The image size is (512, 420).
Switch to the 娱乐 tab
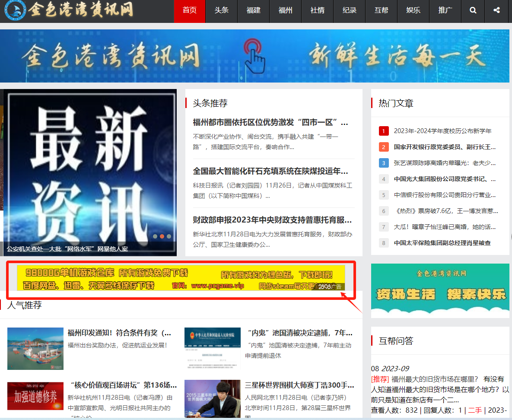pos(413,11)
